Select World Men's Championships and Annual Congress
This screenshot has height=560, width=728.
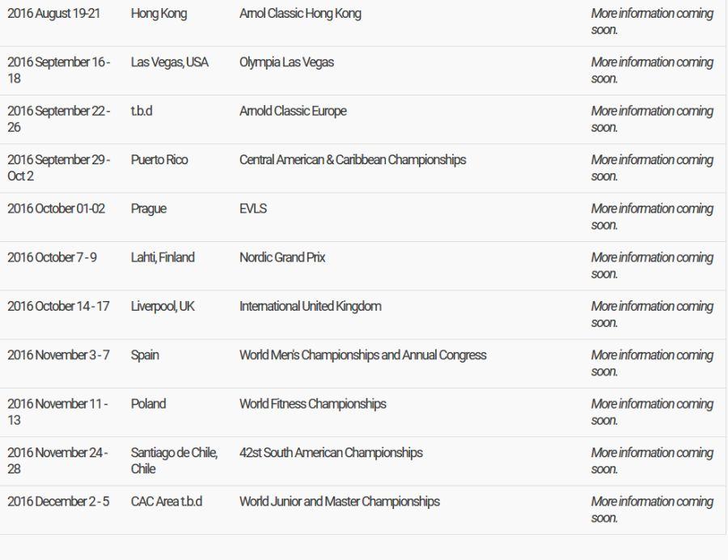tap(363, 354)
